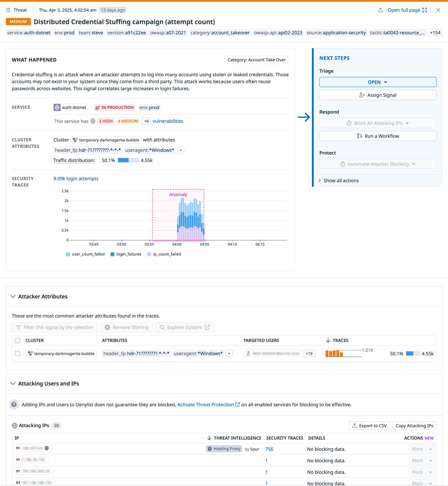Click the Hosting Proxy badge icon

(210, 449)
